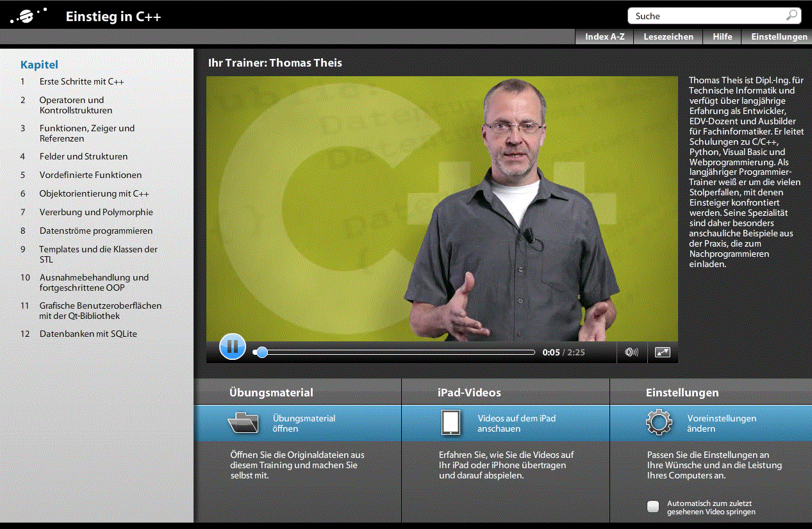
Task: Click the Ihr Trainer: Thomas Theis heading
Action: point(275,63)
